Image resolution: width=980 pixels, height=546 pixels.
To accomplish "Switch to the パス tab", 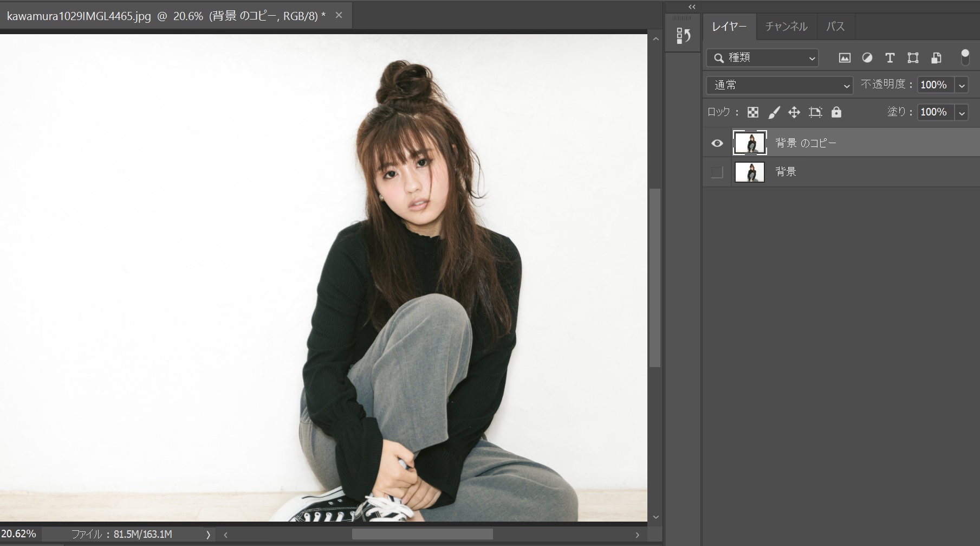I will point(835,27).
